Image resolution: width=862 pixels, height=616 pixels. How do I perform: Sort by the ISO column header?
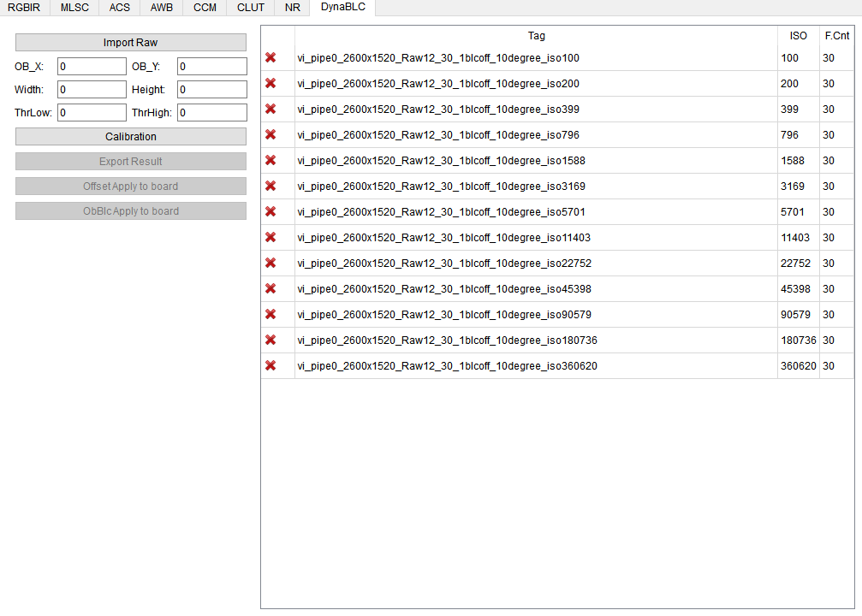798,36
